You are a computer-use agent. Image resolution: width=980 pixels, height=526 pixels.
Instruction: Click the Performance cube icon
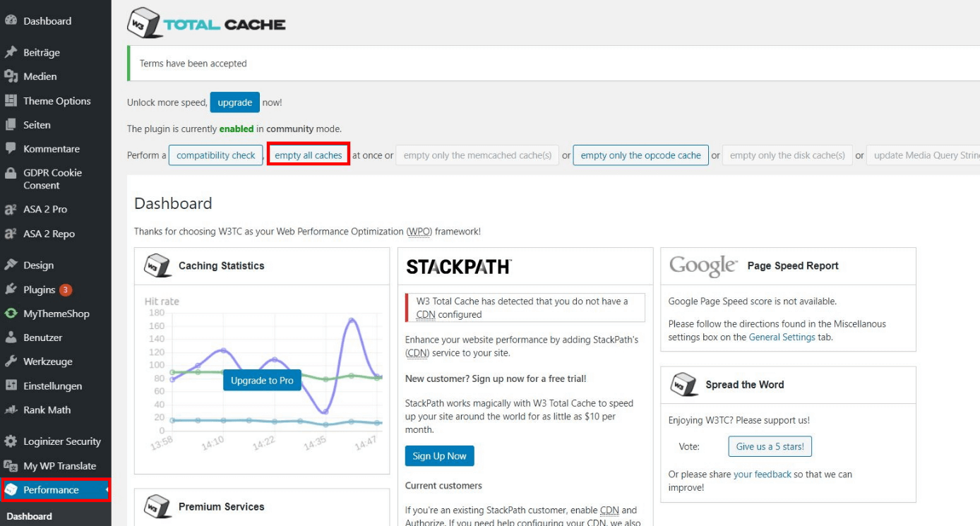11,490
